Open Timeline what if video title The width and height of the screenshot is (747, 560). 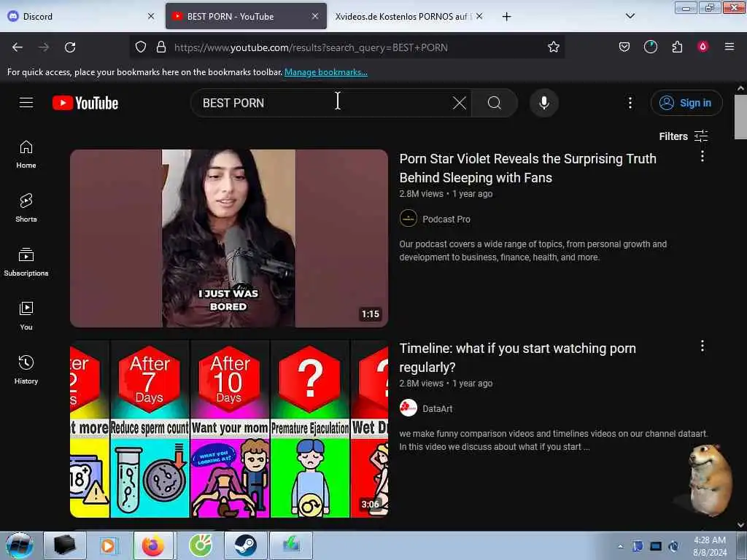pyautogui.click(x=517, y=357)
